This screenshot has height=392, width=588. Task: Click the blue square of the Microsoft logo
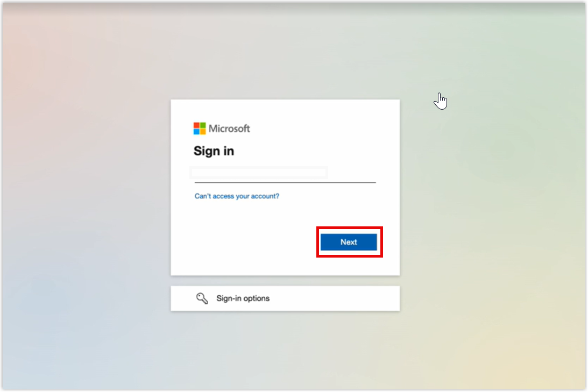(196, 132)
